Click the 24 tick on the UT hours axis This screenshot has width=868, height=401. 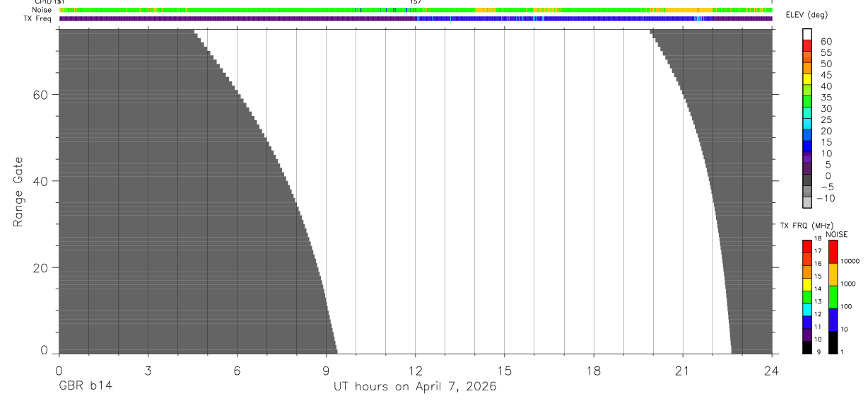(x=771, y=370)
